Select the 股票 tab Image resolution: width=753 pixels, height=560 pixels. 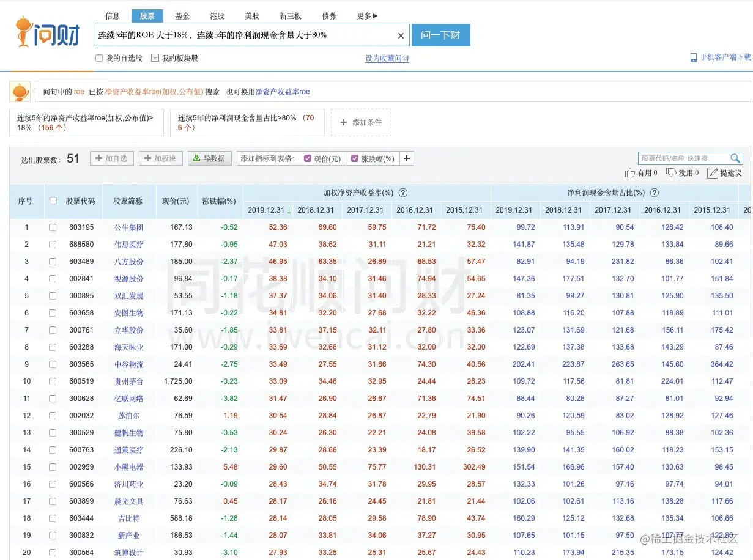[147, 16]
